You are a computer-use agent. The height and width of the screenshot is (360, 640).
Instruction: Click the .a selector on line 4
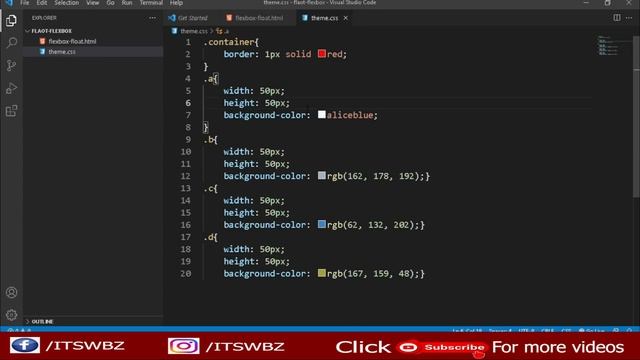pos(208,79)
